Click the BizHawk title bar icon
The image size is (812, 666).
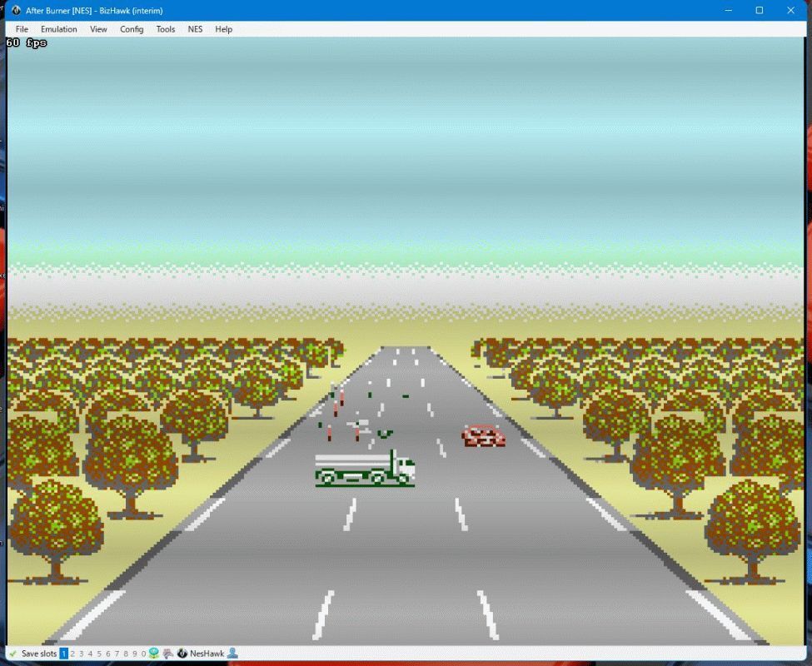pos(16,10)
